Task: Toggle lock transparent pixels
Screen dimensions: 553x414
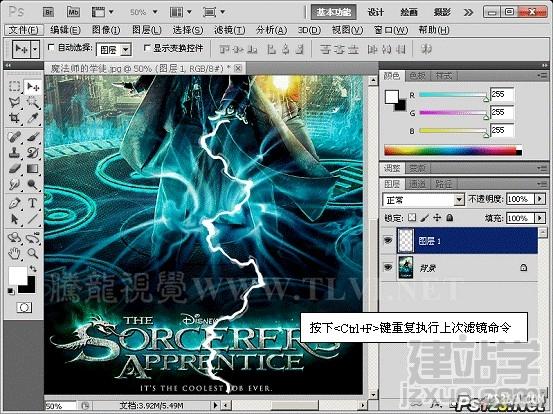Action: [x=412, y=218]
